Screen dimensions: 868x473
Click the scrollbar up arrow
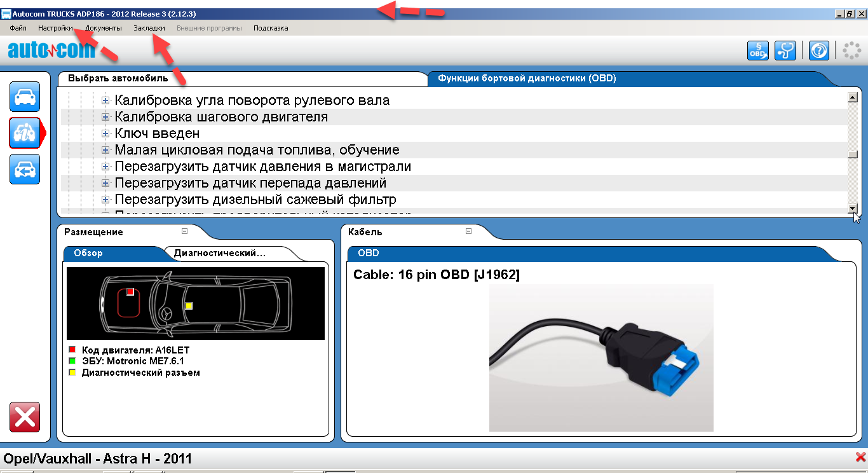click(853, 97)
